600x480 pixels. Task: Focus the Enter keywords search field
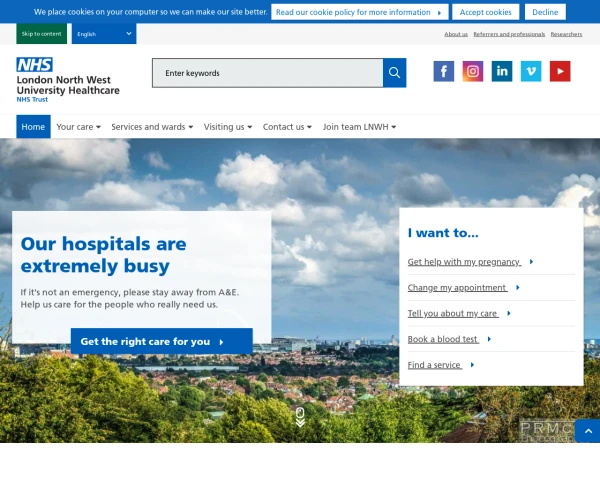pos(268,73)
